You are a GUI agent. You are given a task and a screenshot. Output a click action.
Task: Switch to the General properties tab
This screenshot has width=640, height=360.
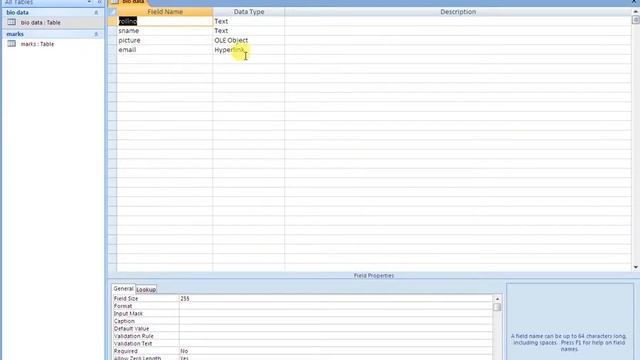point(123,289)
